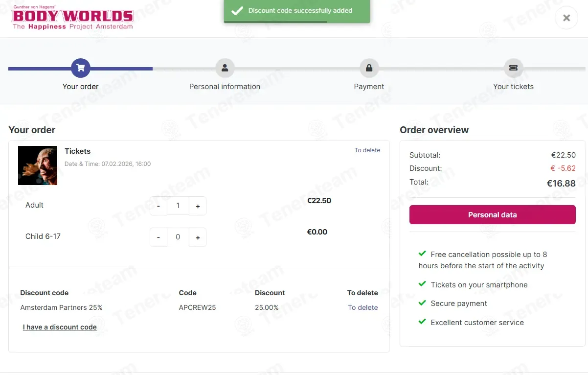Click the Payment lock icon
The image size is (588, 375).
click(x=369, y=68)
